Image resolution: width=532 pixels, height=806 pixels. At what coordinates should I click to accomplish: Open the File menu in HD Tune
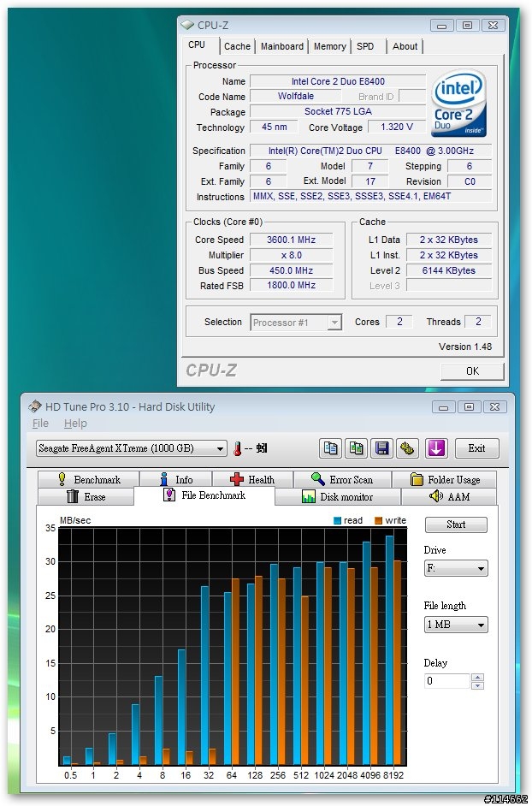[x=40, y=424]
